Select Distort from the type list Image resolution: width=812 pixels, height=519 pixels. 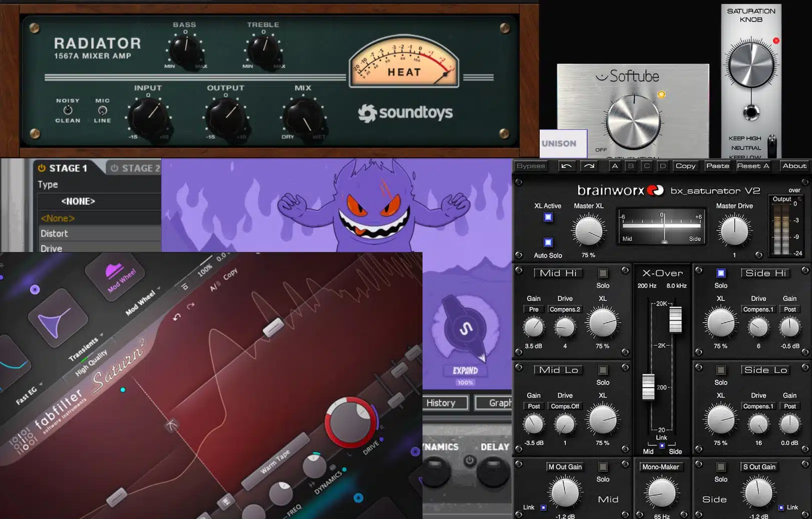(x=100, y=233)
